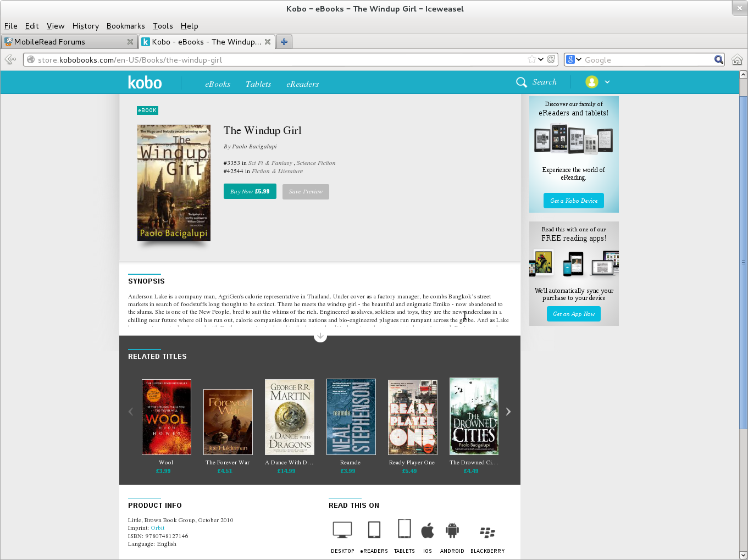Select the Desktop reading platform icon
The image size is (748, 560).
tap(342, 530)
